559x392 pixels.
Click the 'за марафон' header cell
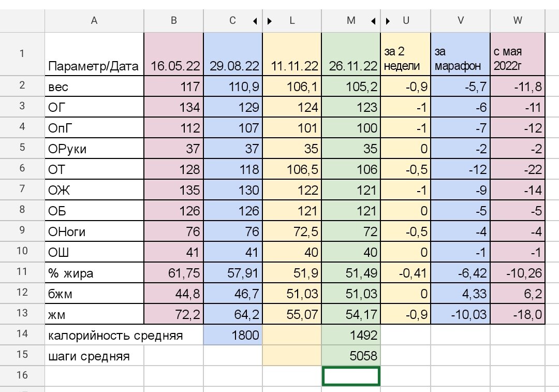click(x=460, y=54)
